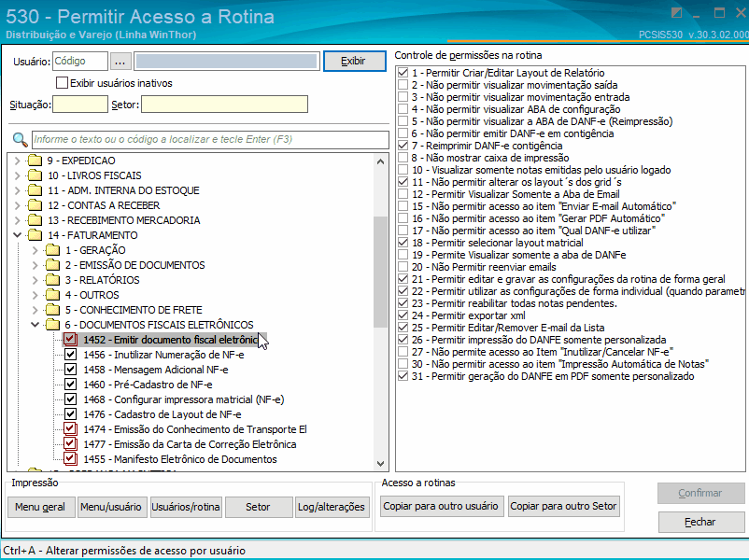Click the magnifying glass search icon

pos(20,139)
